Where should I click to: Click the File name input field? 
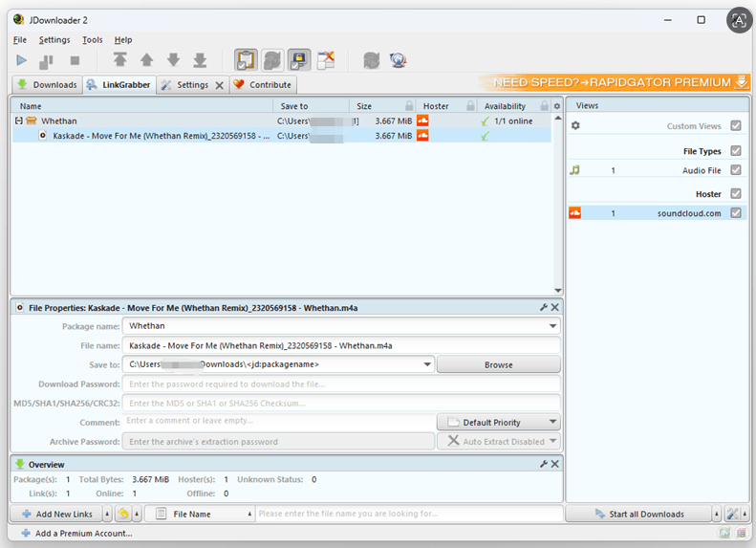point(341,345)
